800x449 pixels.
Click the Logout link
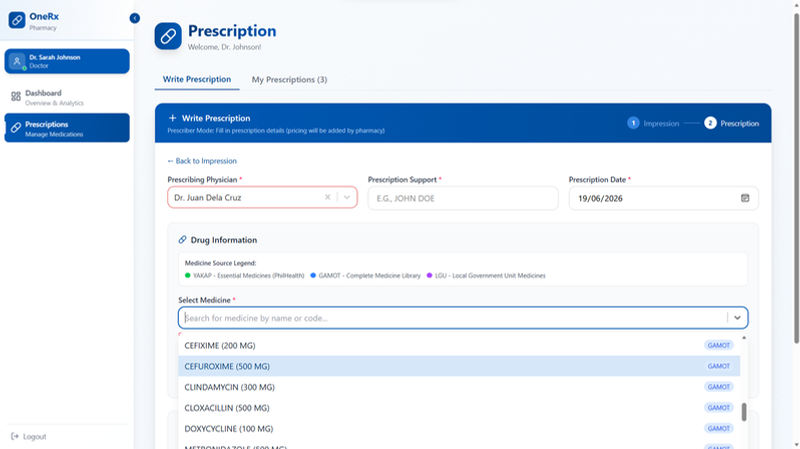click(x=29, y=437)
